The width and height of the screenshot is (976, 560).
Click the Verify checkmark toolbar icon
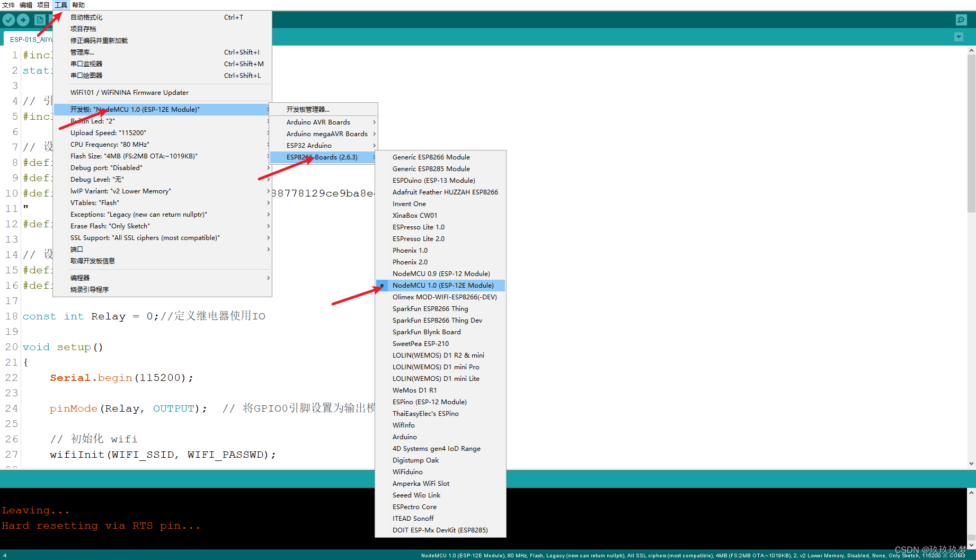[x=8, y=20]
